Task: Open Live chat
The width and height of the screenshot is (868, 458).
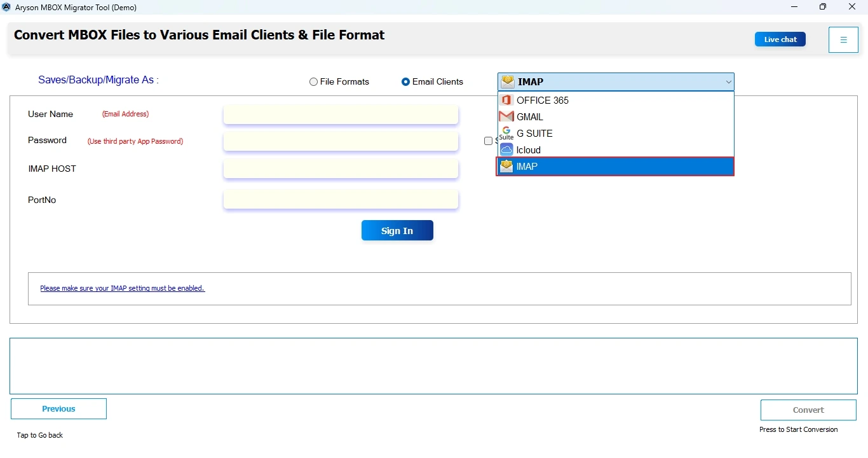Action: point(780,39)
